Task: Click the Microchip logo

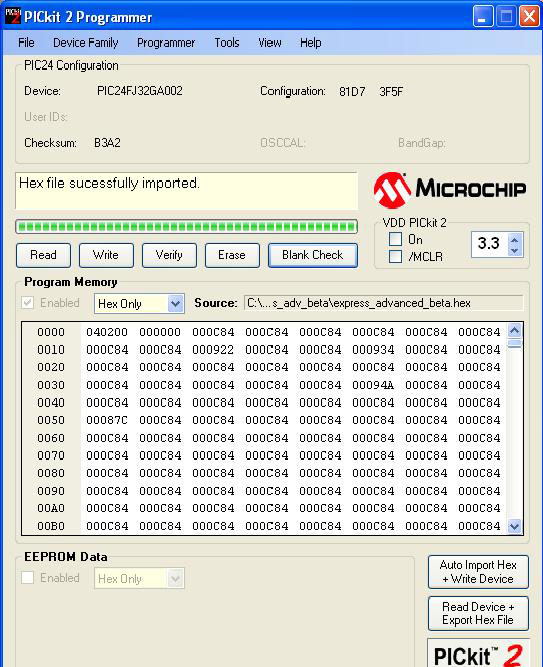Action: coord(449,190)
